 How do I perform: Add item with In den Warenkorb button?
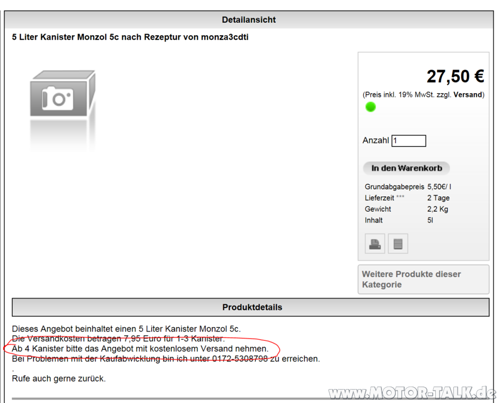point(407,168)
